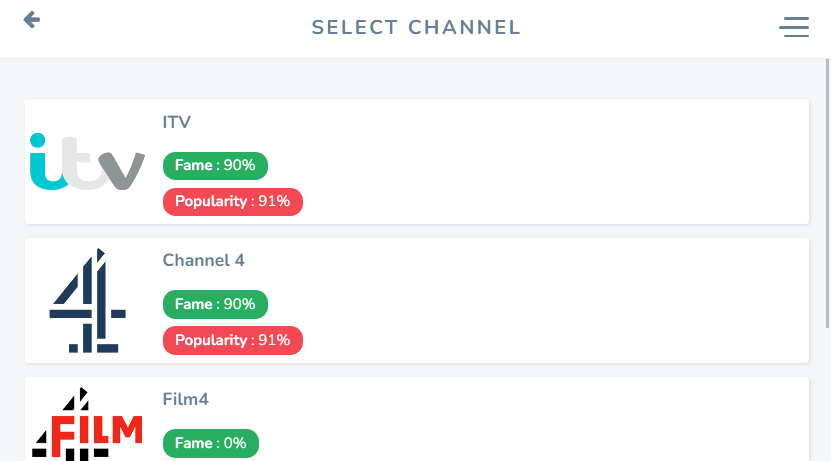This screenshot has height=461, width=831.
Task: Click the scrollbar track below the thumb
Action: pyautogui.click(x=826, y=400)
